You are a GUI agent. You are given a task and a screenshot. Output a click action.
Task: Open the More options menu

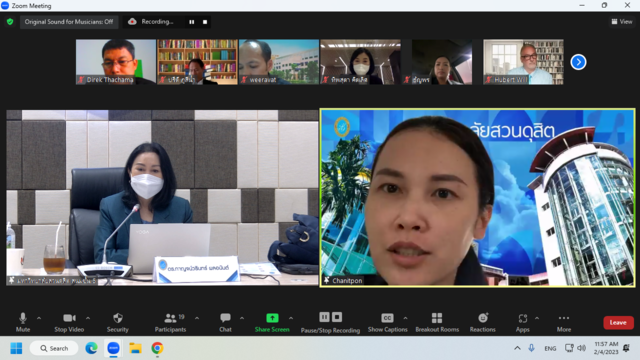564,322
